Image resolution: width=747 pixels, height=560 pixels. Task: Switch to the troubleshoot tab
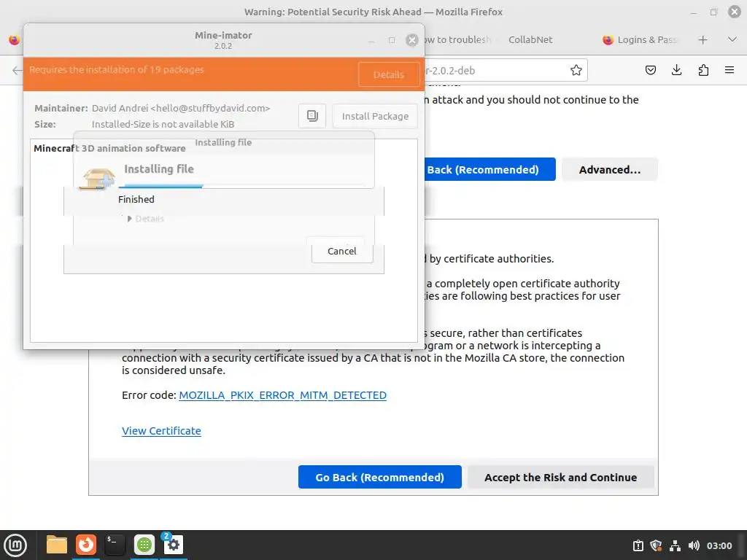pyautogui.click(x=457, y=40)
